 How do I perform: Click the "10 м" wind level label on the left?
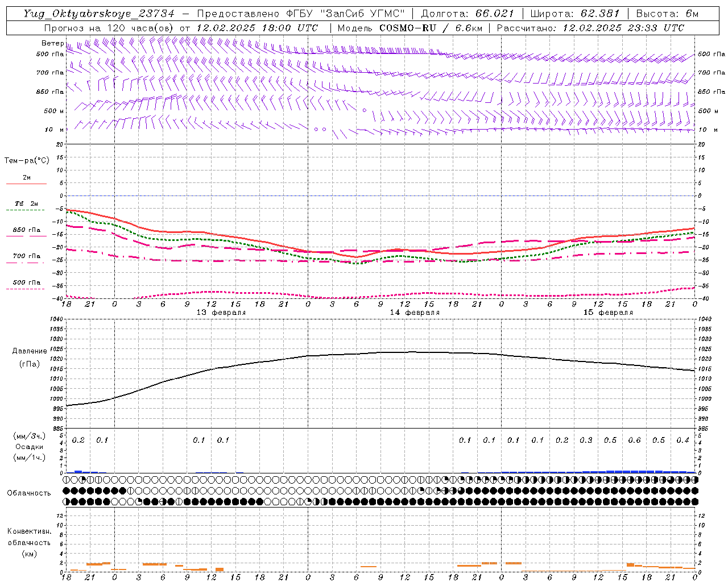coord(55,130)
